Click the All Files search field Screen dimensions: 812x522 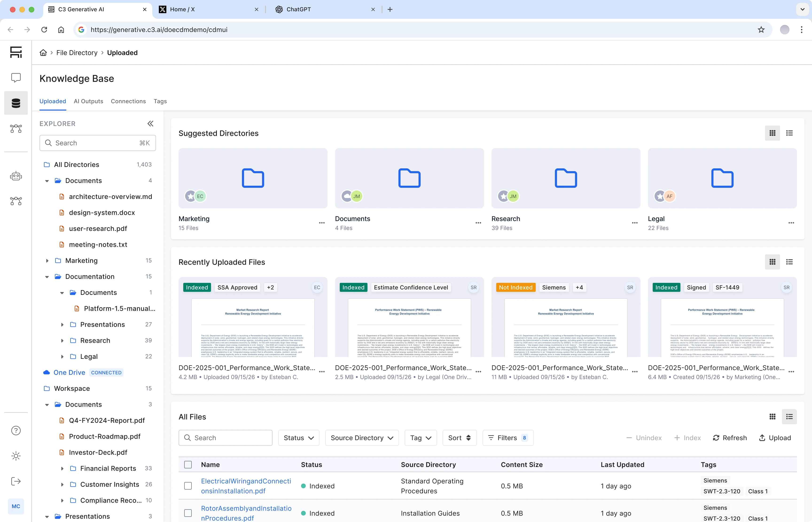tap(226, 438)
